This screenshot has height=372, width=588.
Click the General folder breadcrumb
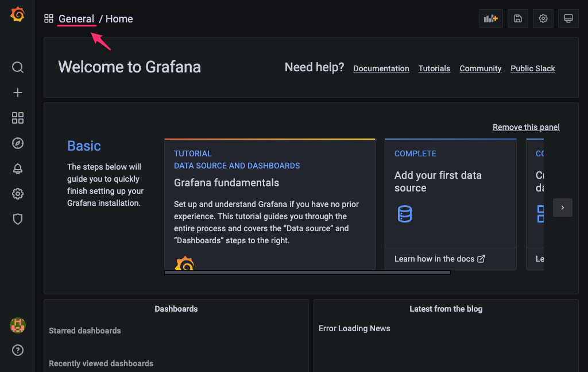click(x=76, y=19)
